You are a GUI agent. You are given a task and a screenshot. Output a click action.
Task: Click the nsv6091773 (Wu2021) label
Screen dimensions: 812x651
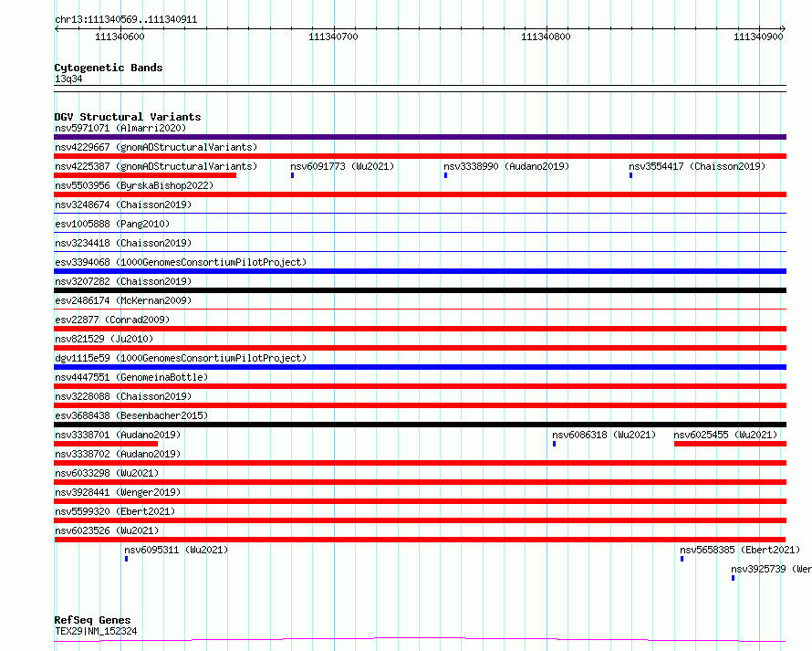pyautogui.click(x=342, y=166)
